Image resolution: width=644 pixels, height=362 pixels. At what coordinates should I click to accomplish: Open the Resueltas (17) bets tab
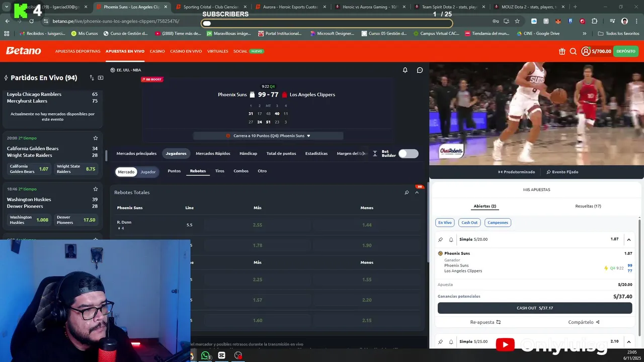point(588,206)
